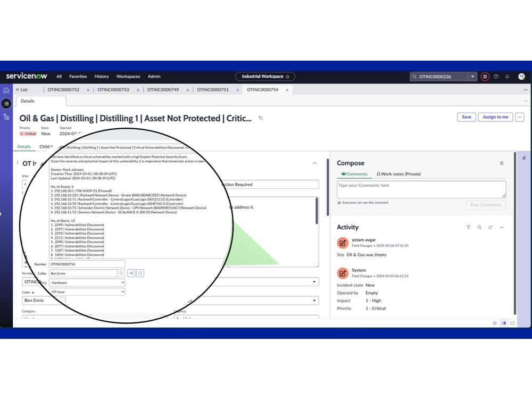Open the search bar dropdown arrow
The width and height of the screenshot is (532, 399).
472,76
